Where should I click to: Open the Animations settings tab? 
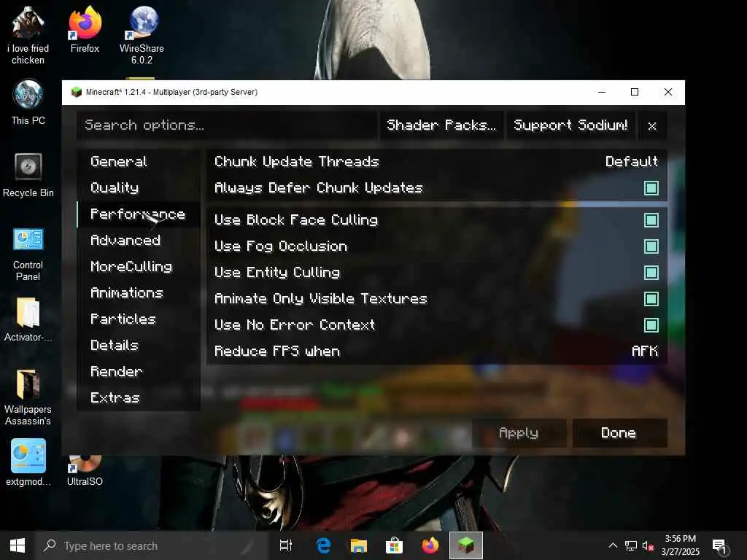click(138, 293)
